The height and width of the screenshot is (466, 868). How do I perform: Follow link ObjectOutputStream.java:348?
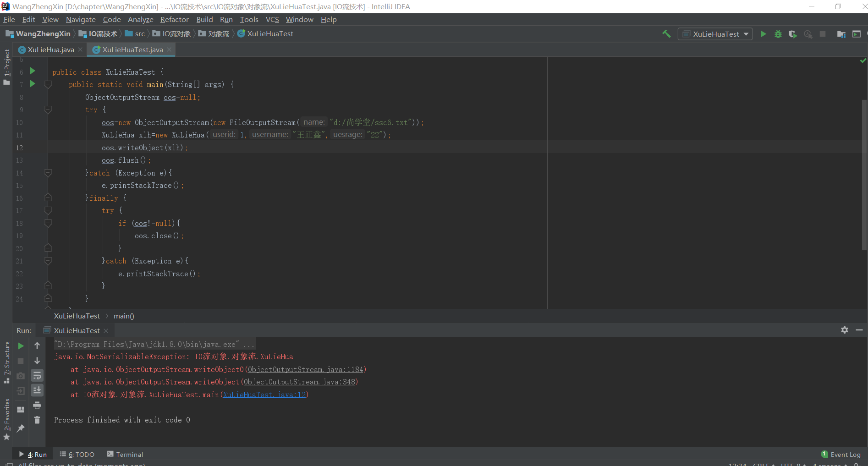(299, 382)
